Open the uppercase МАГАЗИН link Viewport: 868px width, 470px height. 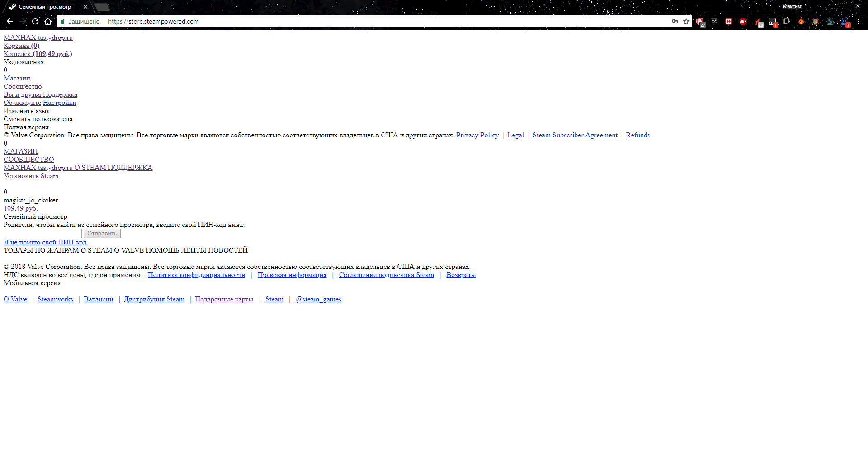[x=21, y=151]
